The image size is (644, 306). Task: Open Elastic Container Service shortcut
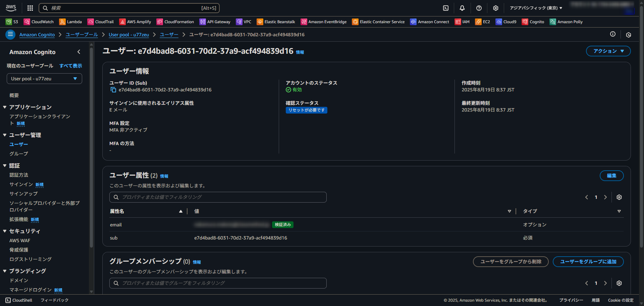tap(378, 22)
